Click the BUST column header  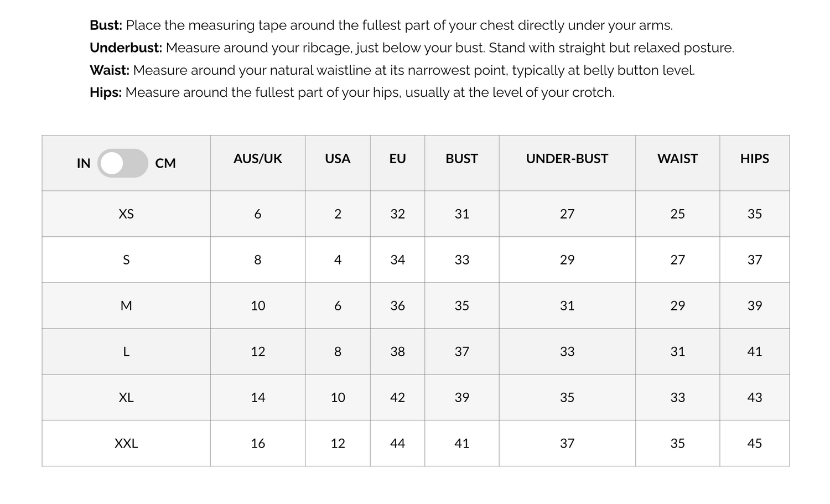[x=461, y=159]
